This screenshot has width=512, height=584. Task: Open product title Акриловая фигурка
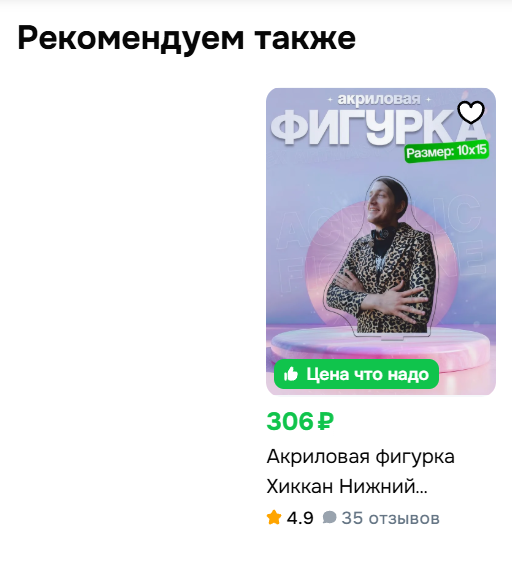[360, 457]
